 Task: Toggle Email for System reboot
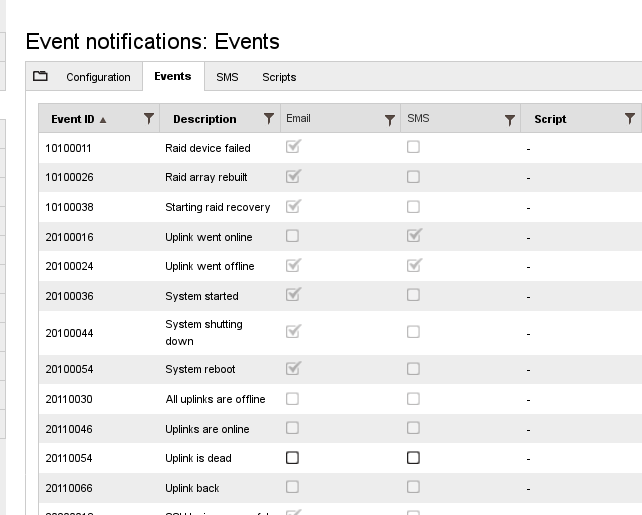click(293, 368)
